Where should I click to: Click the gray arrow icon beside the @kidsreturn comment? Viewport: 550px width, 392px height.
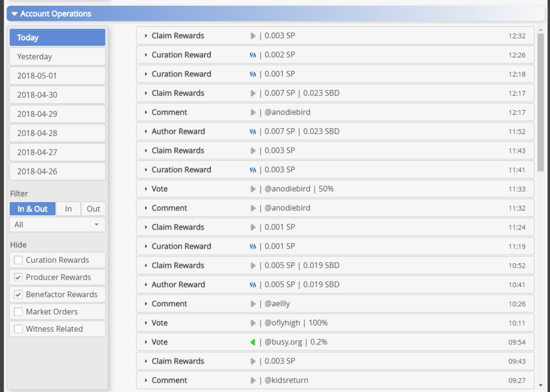[253, 381]
